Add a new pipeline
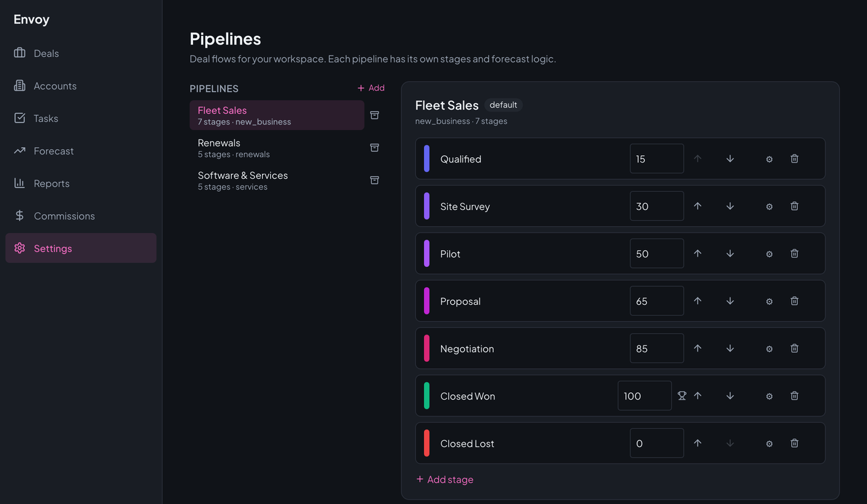The width and height of the screenshot is (867, 504). (x=371, y=88)
